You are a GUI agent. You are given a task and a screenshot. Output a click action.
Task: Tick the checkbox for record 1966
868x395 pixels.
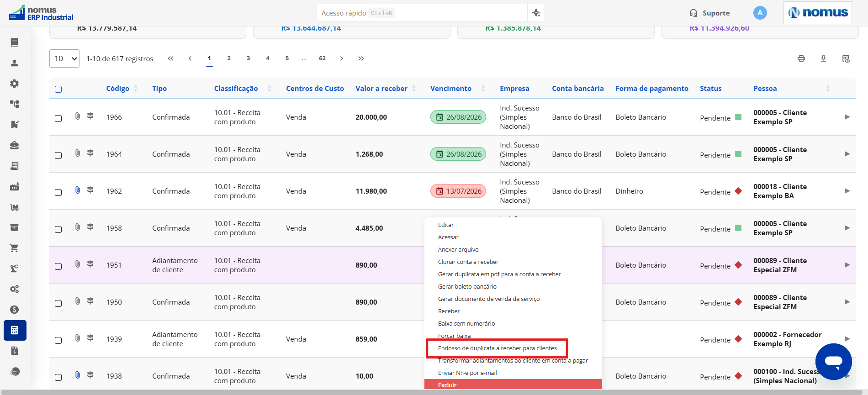(58, 118)
